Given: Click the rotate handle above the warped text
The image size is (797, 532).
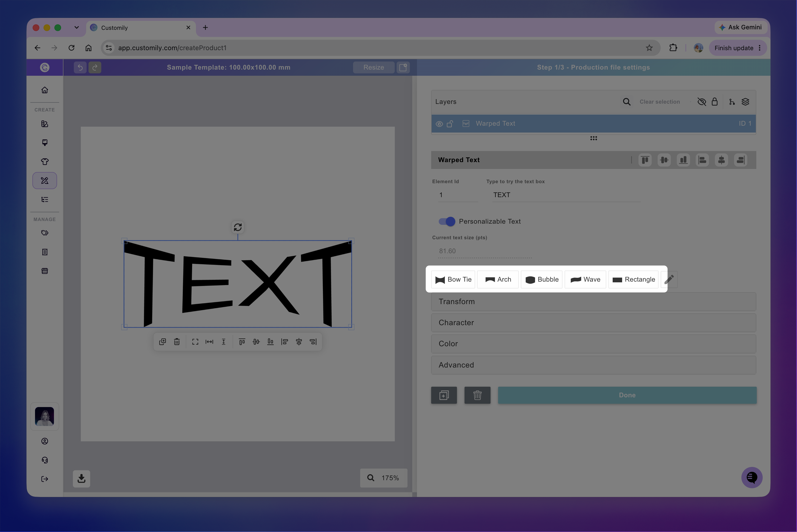Looking at the screenshot, I should click(238, 227).
